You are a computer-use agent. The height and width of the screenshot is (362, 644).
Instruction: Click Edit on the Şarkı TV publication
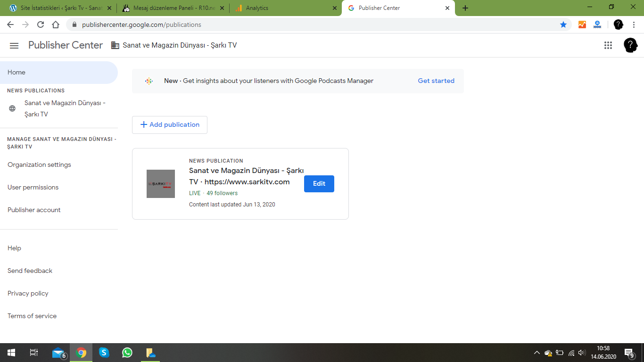(x=319, y=184)
